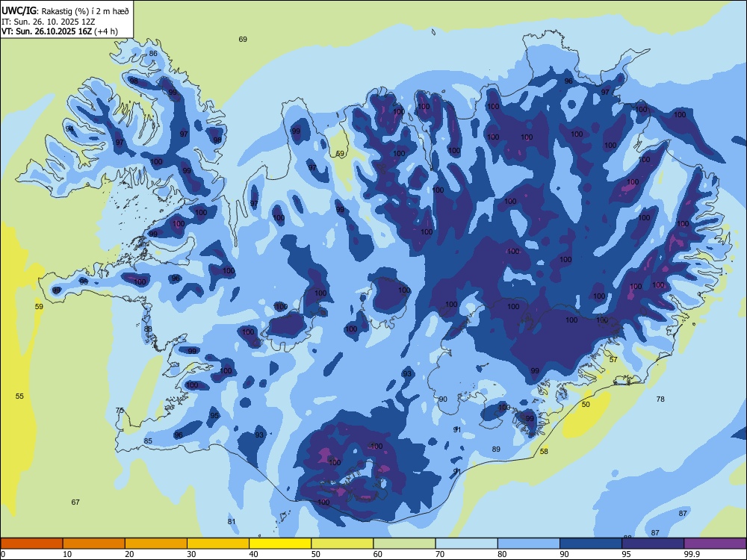Click the title text 'Rakastig (%) í 2 m hæð'
Viewport: 747px width, 560px height.
pyautogui.click(x=85, y=10)
